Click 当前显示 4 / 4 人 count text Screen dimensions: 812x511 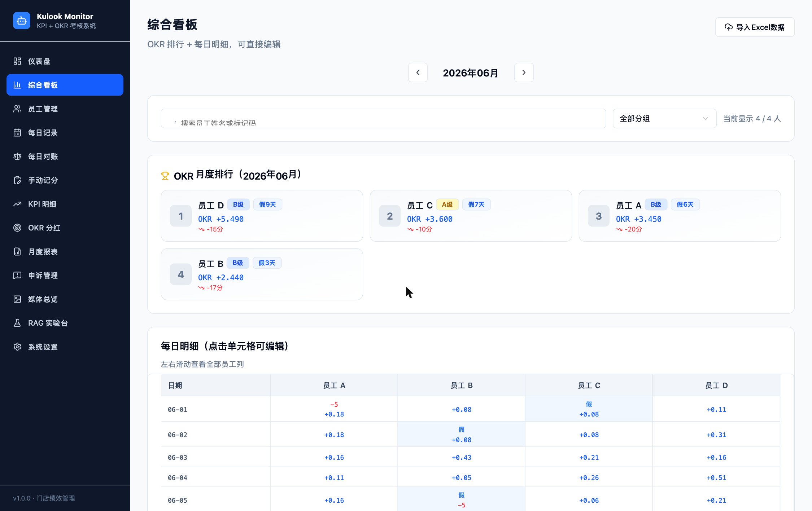(752, 118)
